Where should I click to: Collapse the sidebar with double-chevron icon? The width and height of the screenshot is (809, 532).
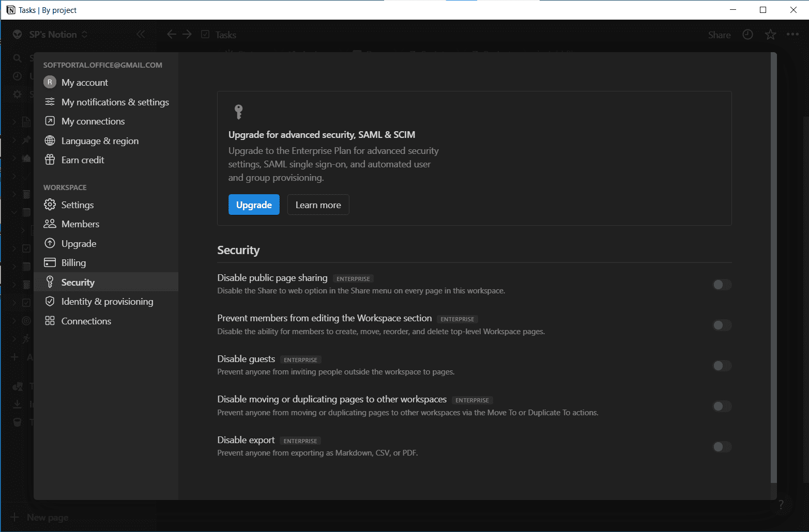[141, 35]
